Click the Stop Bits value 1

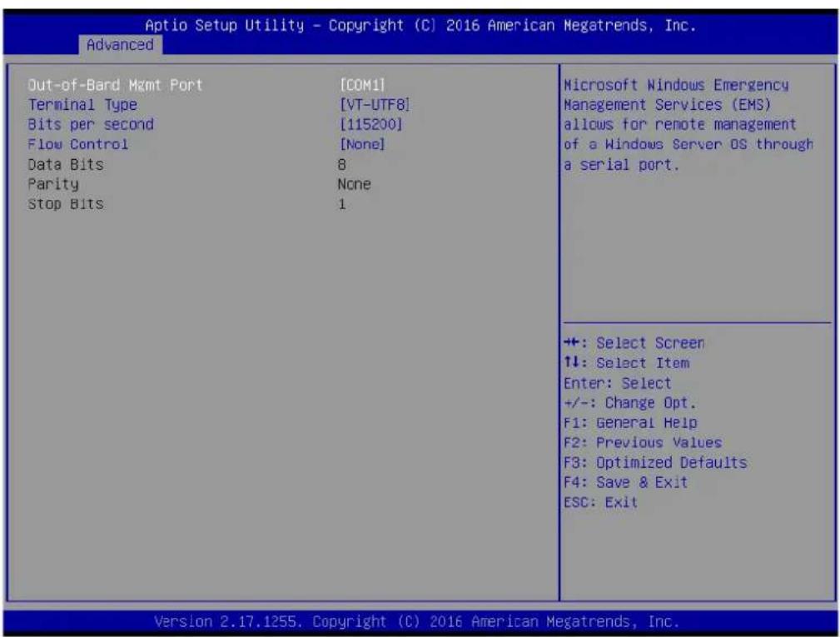coord(342,204)
